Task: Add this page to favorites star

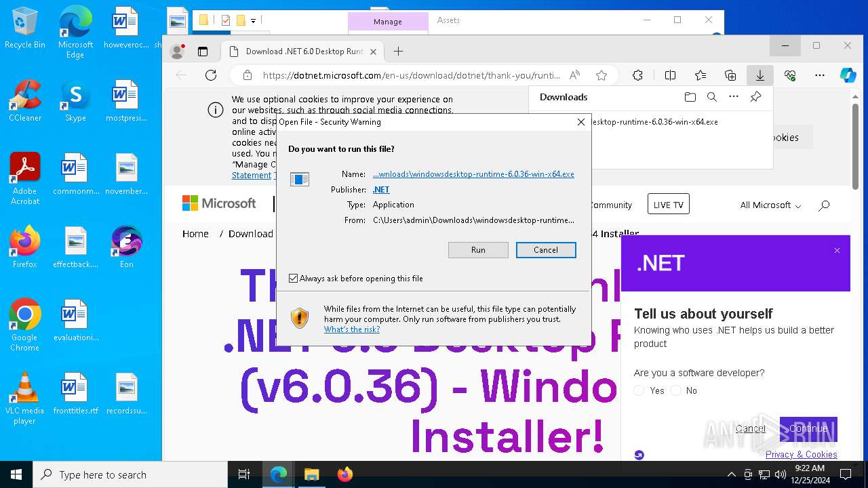Action: tap(601, 75)
